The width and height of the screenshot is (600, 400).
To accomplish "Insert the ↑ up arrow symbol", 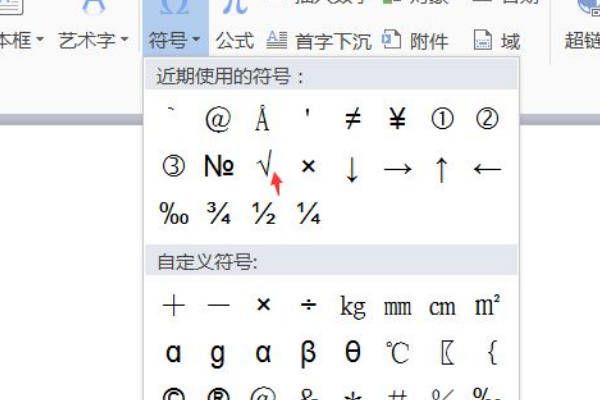I will pyautogui.click(x=442, y=170).
